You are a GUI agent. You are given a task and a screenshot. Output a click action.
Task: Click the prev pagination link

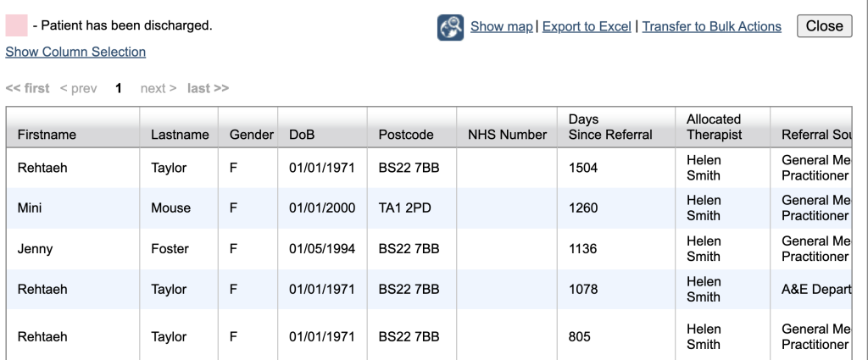(78, 88)
